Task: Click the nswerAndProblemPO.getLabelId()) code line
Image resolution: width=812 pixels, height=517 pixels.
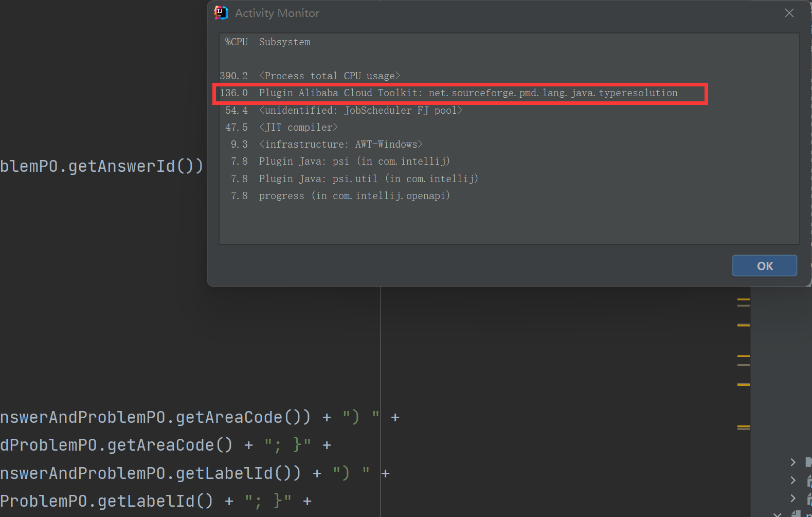Action: coord(195,473)
